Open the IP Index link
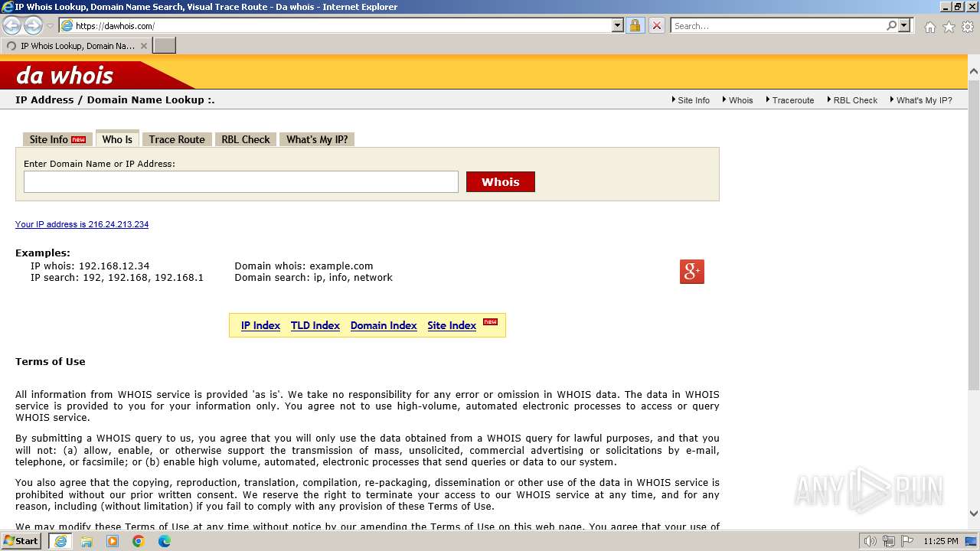Image resolution: width=980 pixels, height=551 pixels. click(x=260, y=325)
